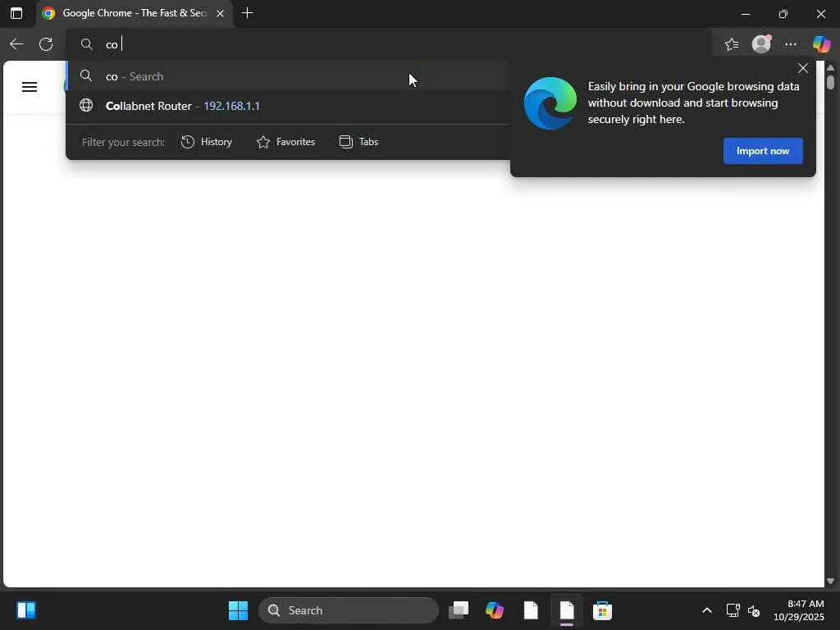Open Settings and more ellipsis menu
Viewport: 840px width, 630px height.
tap(791, 44)
